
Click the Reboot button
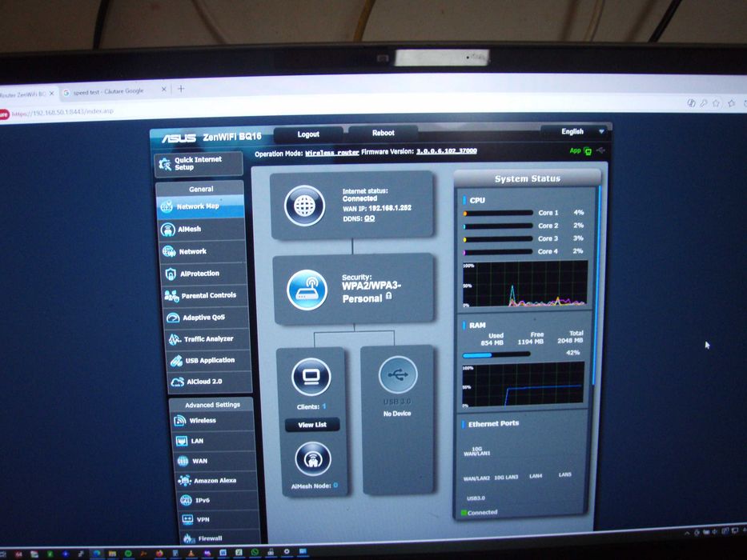[x=383, y=133]
